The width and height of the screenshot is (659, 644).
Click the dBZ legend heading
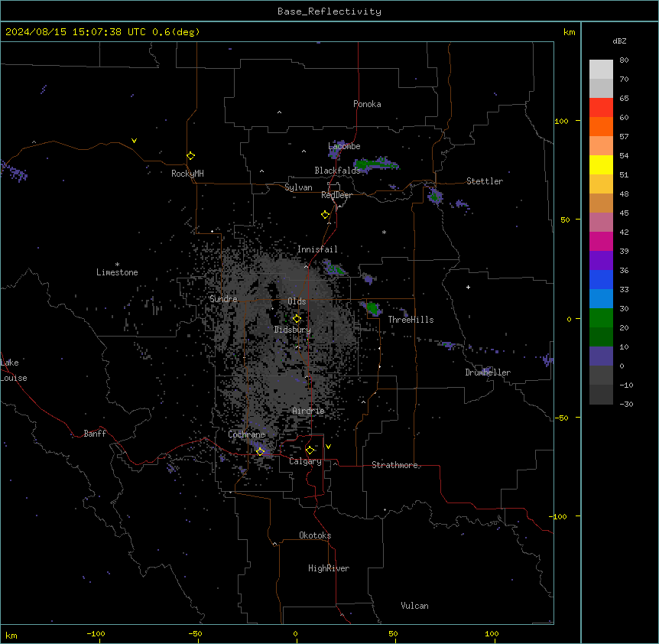pos(619,41)
